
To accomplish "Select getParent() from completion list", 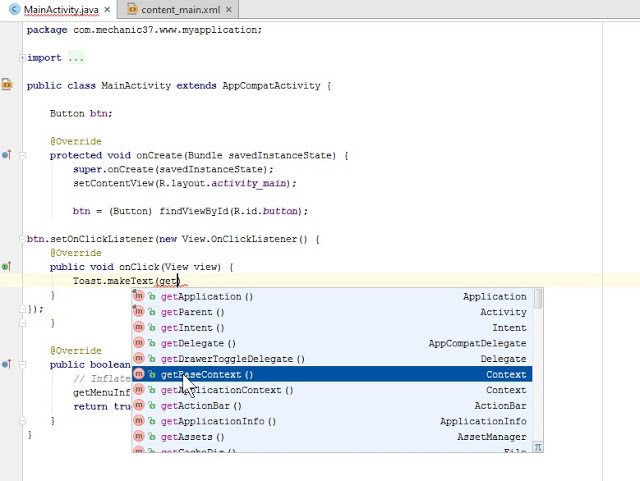I will [x=332, y=312].
